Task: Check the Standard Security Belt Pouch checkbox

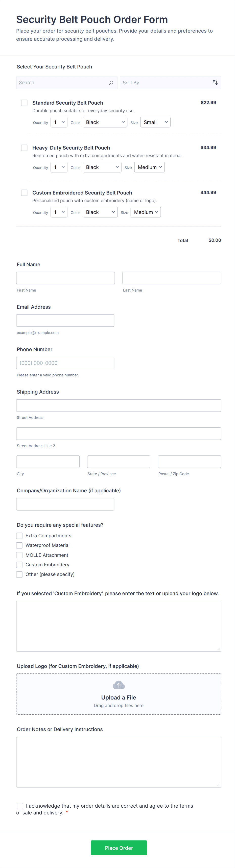Action: (x=24, y=103)
